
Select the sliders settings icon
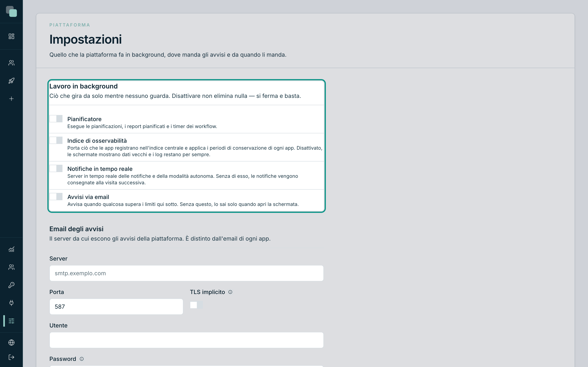(x=11, y=321)
